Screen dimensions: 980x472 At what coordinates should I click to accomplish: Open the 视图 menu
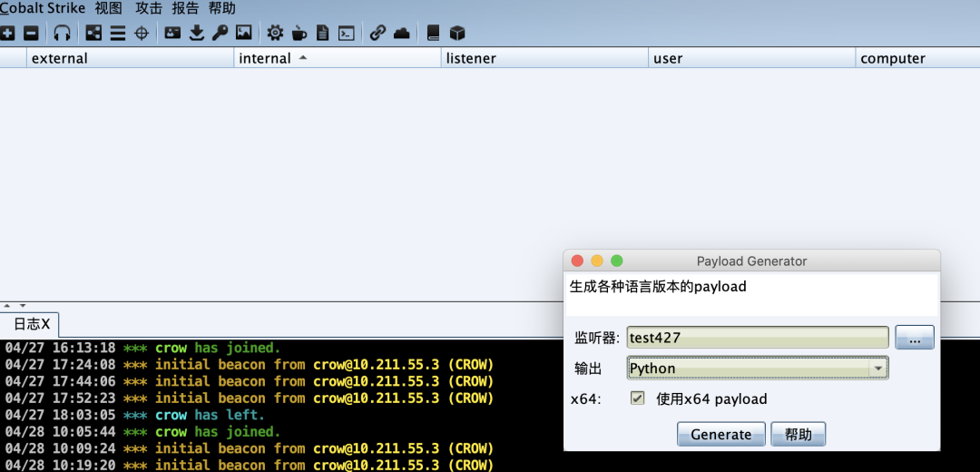click(x=109, y=9)
